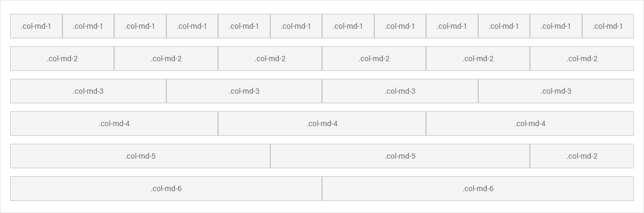The image size is (644, 213).
Task: Click the first .col-md-2 cell in second row
Action: coord(62,59)
